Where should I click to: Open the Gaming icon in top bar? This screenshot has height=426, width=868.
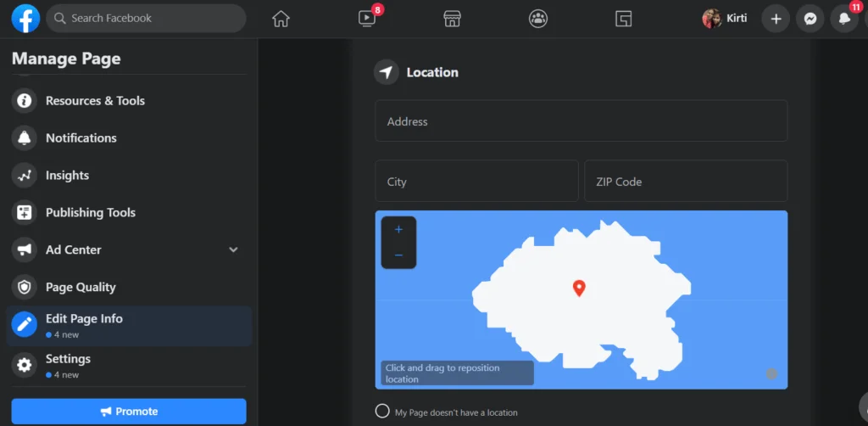624,19
